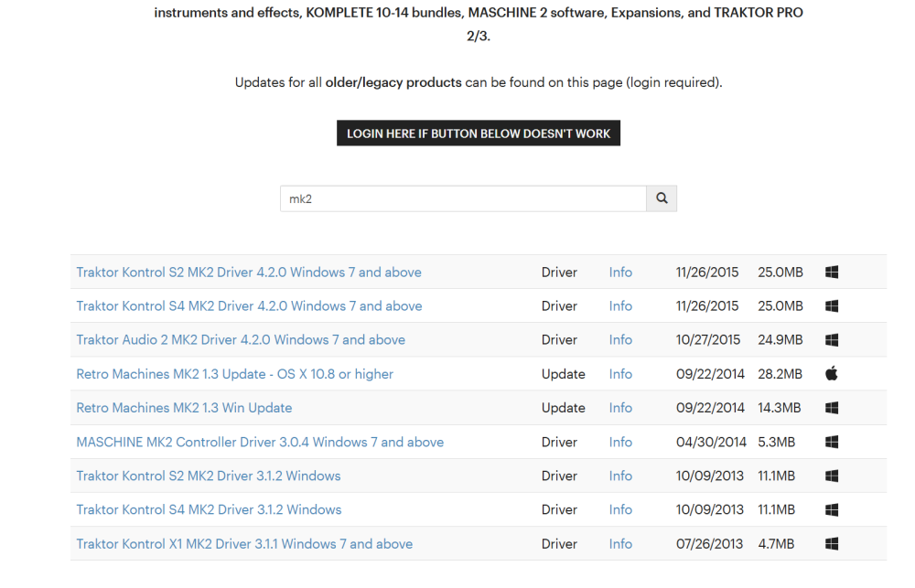The height and width of the screenshot is (588, 915).
Task: View Info for MASCHINE MK2 Controller Driver
Action: coord(620,442)
